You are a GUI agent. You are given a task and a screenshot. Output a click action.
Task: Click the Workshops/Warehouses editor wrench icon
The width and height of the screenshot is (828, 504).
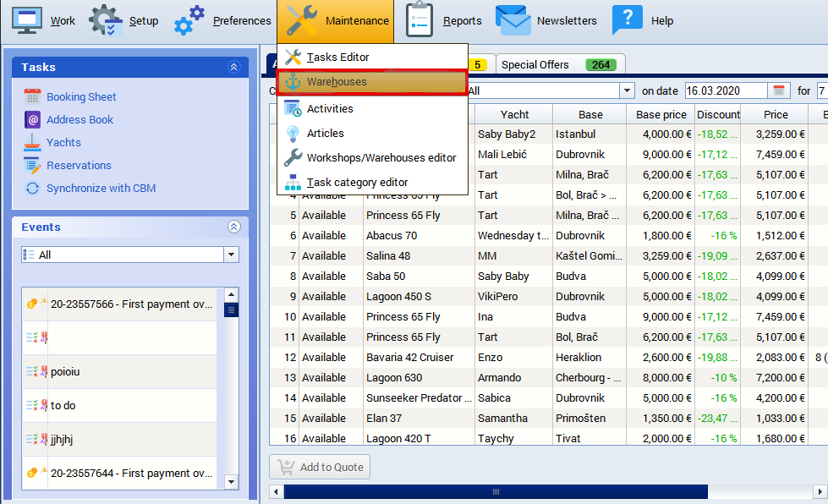[x=293, y=157]
